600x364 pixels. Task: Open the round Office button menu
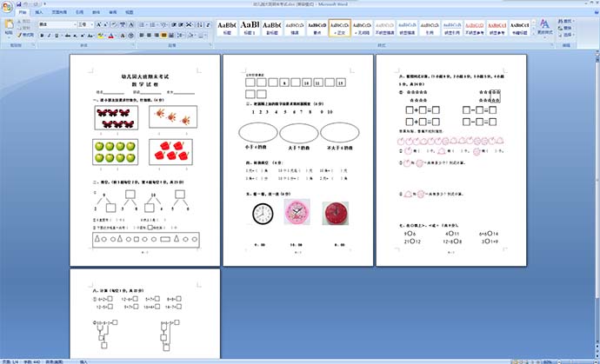7,6
